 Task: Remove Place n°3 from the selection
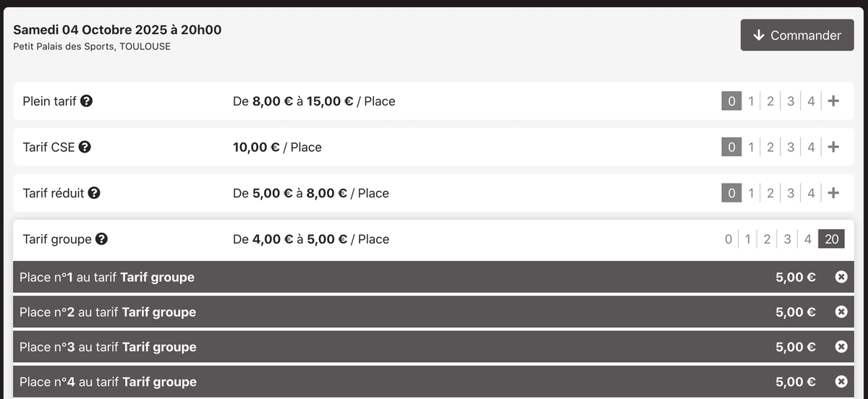tap(841, 347)
